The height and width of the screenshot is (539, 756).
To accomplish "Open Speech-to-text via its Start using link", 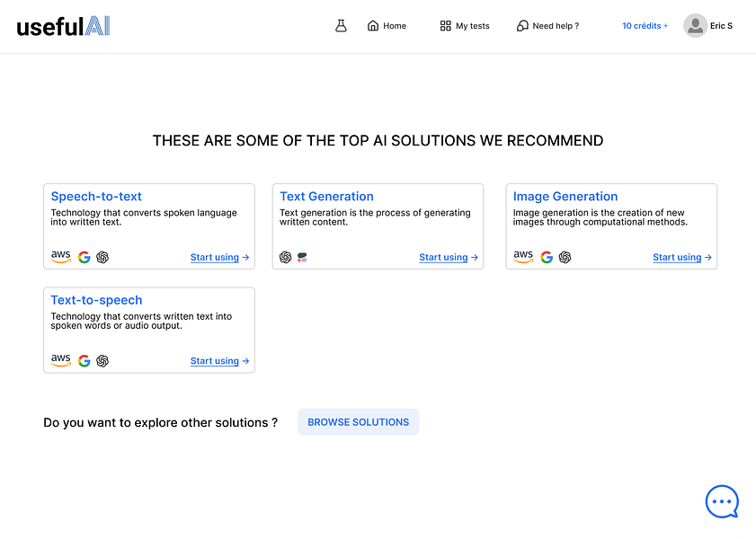I will click(x=218, y=257).
